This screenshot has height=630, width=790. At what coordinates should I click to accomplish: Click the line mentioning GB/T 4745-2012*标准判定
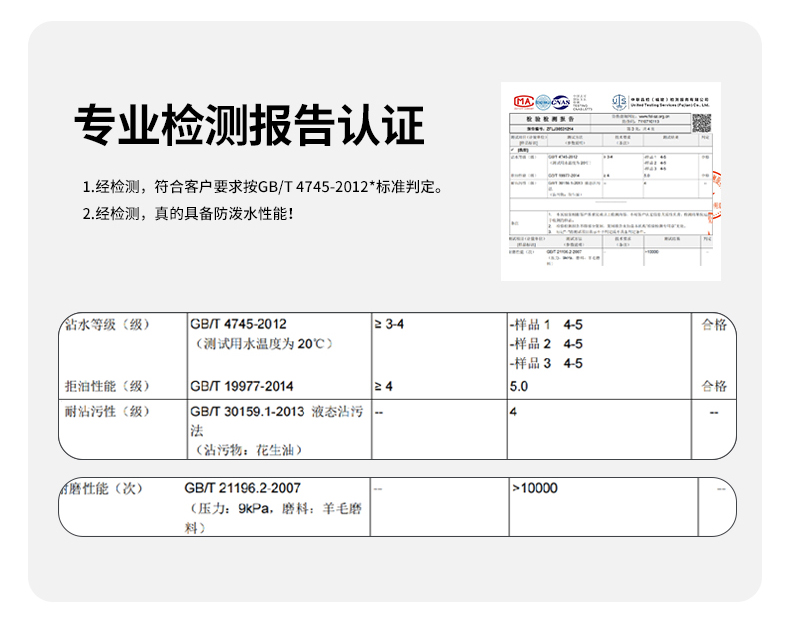(264, 187)
